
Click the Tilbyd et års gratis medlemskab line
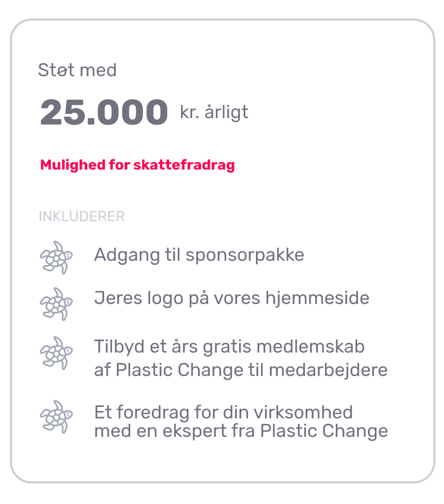point(229,346)
